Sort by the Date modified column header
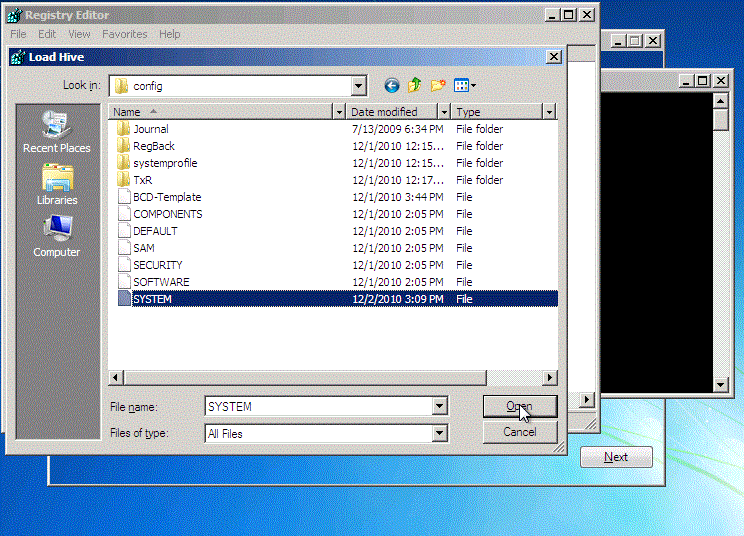The width and height of the screenshot is (744, 536). [392, 112]
